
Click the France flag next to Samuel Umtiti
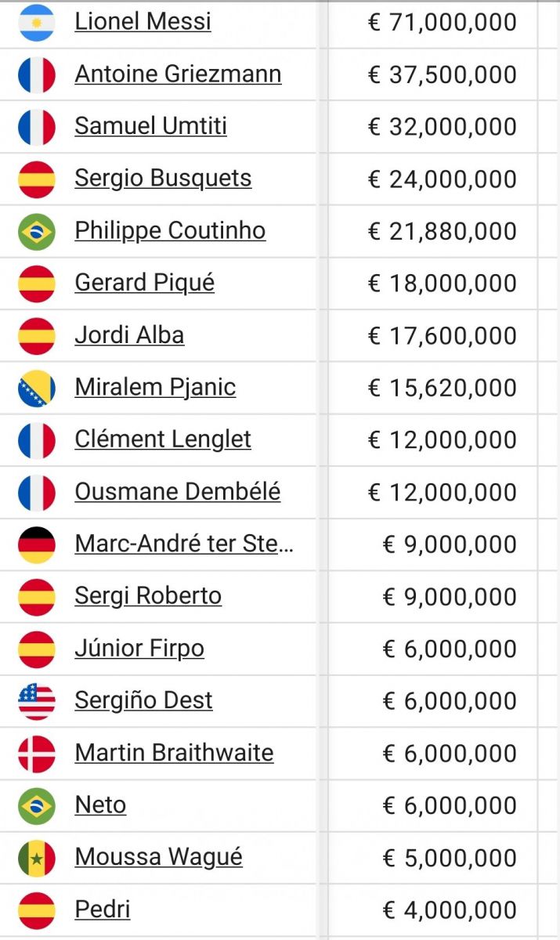[37, 127]
